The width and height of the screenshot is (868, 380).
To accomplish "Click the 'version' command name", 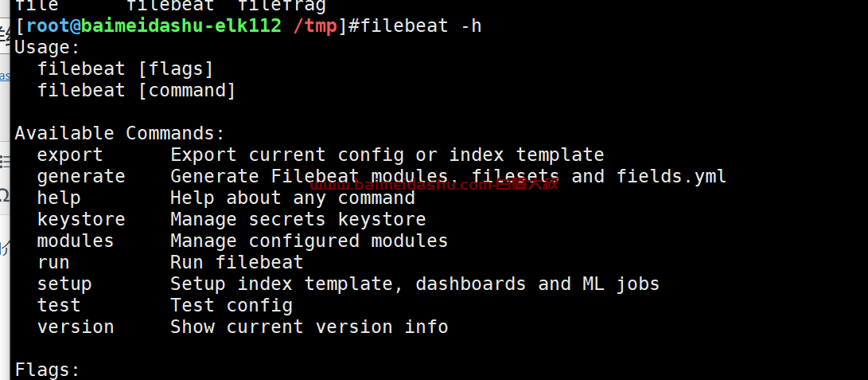I will tap(76, 327).
